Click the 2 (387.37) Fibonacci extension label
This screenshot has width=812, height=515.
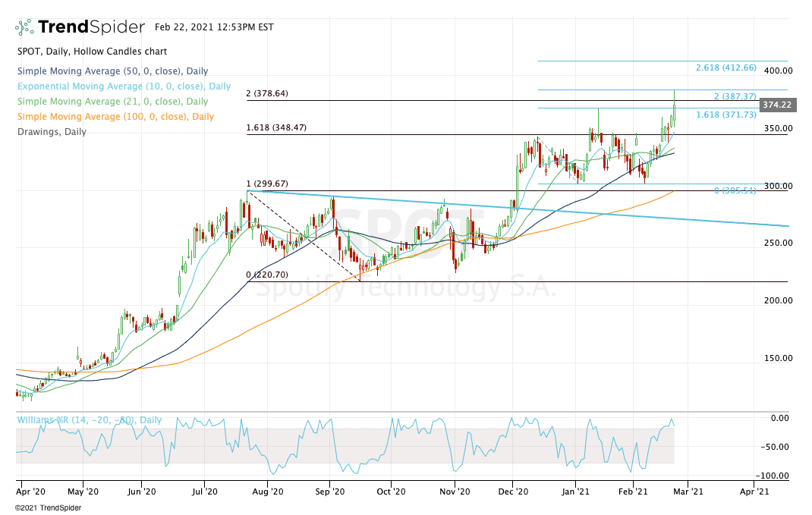tap(735, 96)
